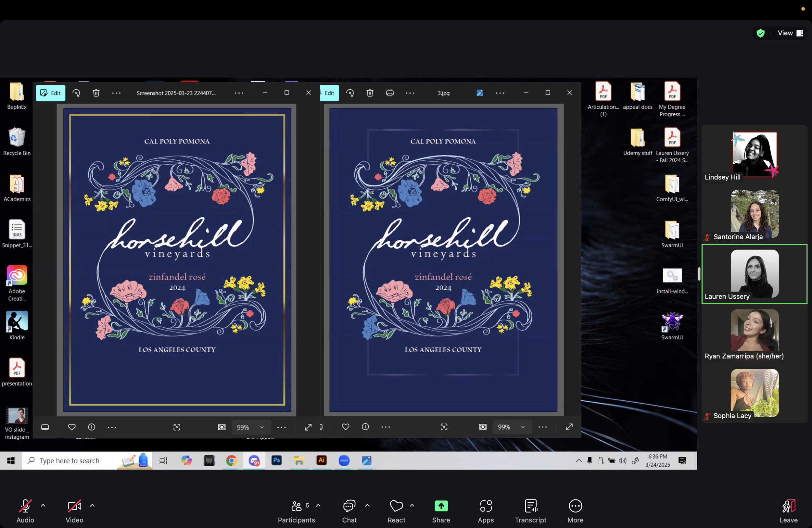Open Chrome from the taskbar
This screenshot has width=812, height=528.
point(231,461)
